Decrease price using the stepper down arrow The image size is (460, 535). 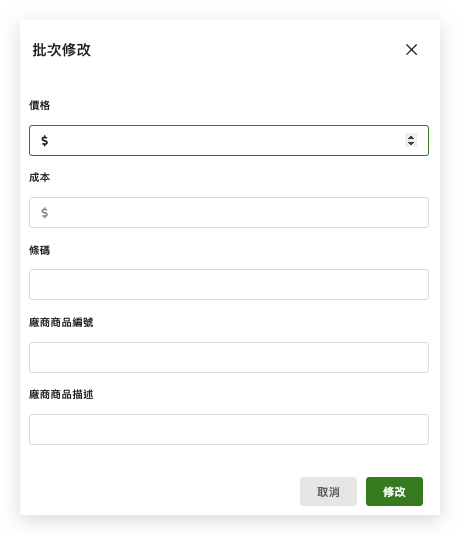pyautogui.click(x=411, y=143)
